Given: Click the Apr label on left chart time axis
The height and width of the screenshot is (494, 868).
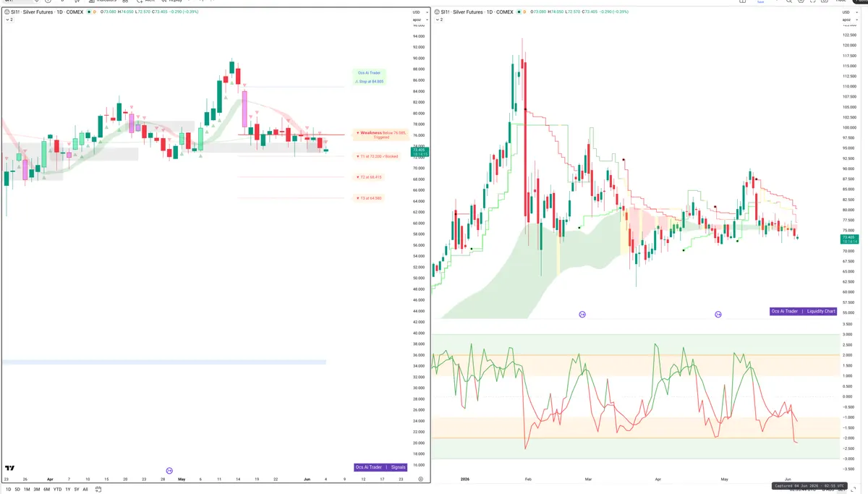Looking at the screenshot, I should pyautogui.click(x=50, y=479).
